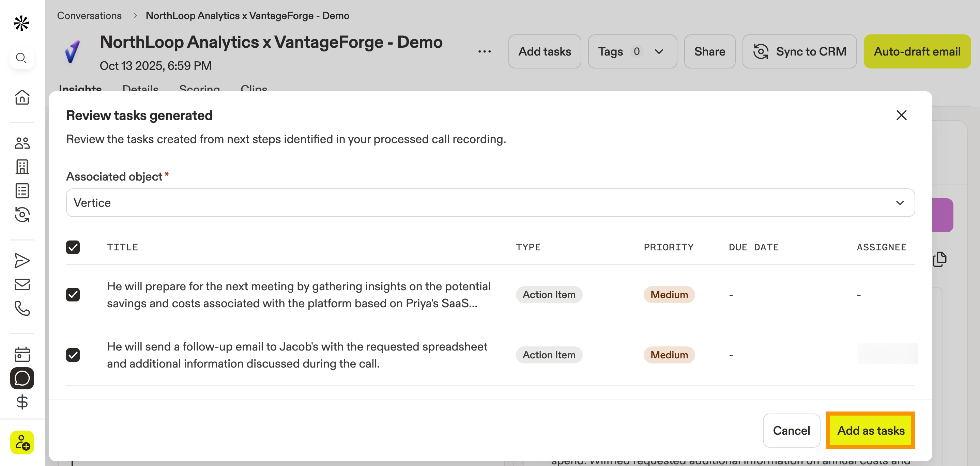Click the dollar sign deals icon
Image resolution: width=980 pixels, height=466 pixels.
22,402
